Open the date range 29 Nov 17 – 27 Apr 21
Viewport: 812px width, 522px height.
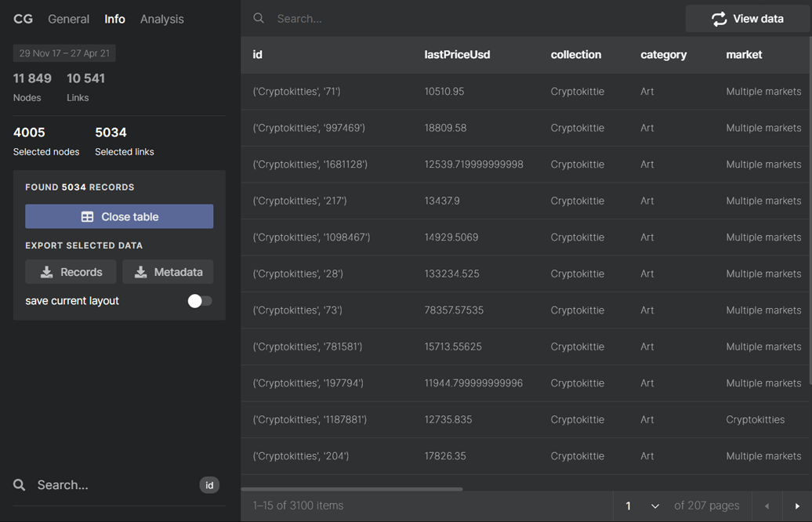pyautogui.click(x=64, y=53)
